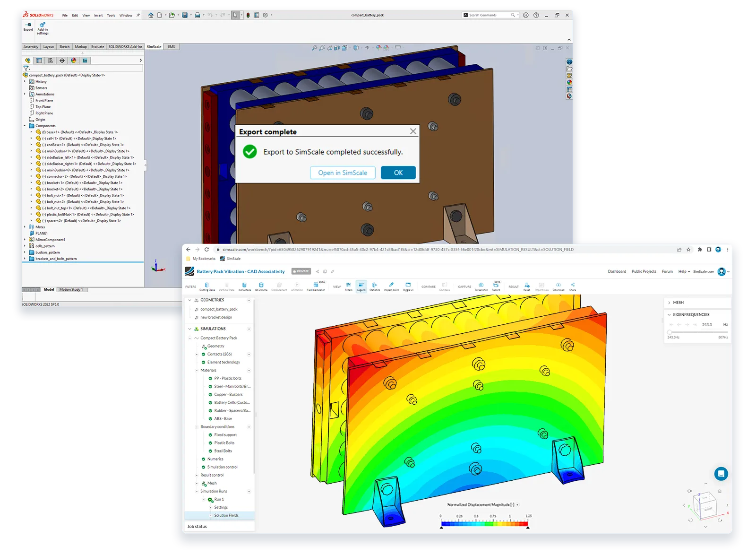Toggle the Legend display off
Image resolution: width=756 pixels, height=555 pixels.
tap(361, 286)
